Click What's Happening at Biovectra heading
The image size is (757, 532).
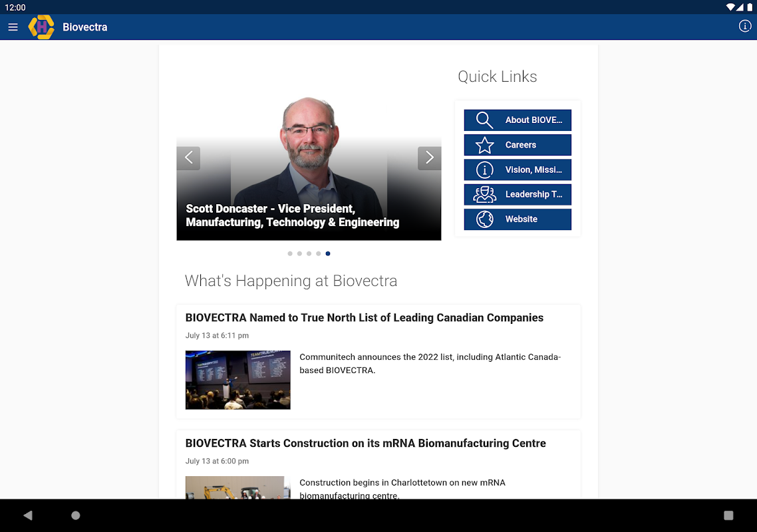pos(291,281)
